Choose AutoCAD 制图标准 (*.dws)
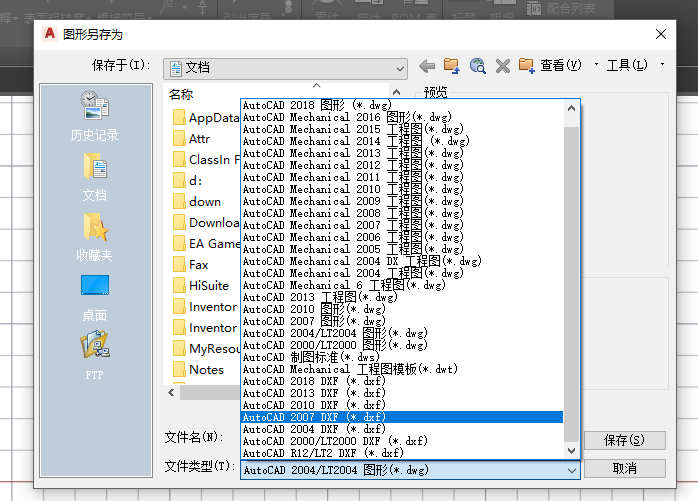This screenshot has height=501, width=698. click(402, 358)
